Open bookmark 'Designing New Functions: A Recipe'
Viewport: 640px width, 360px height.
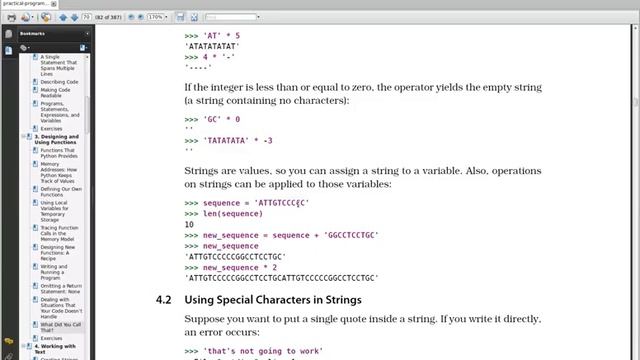pos(58,253)
